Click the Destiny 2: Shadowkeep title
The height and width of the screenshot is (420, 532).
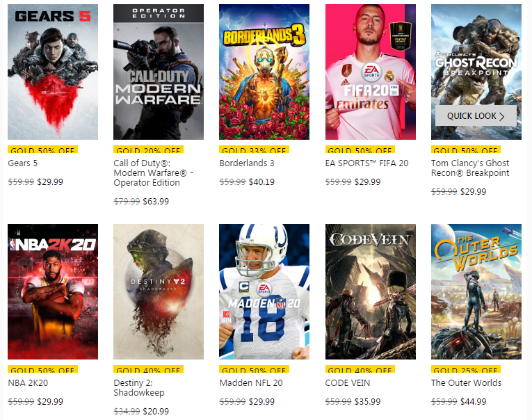tap(139, 387)
